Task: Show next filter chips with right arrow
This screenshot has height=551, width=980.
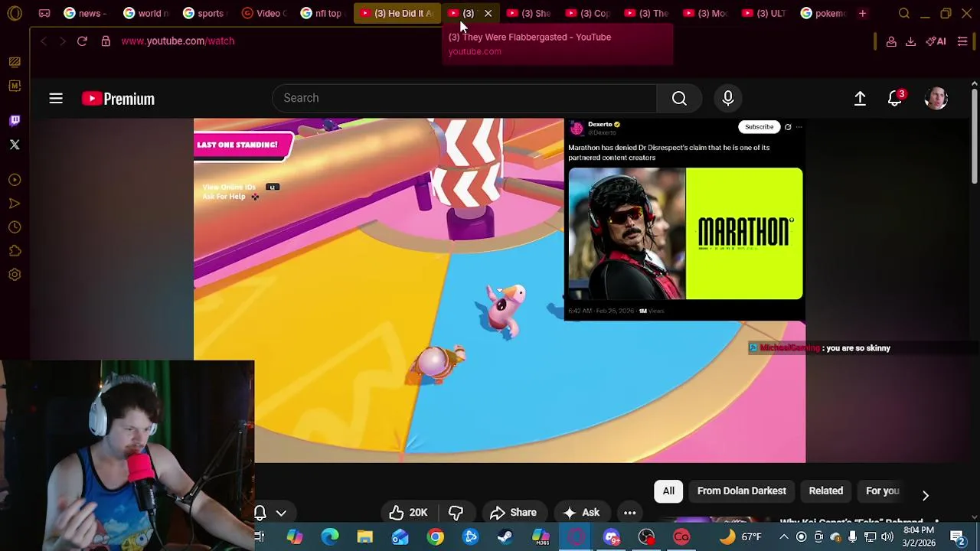Action: (x=925, y=495)
